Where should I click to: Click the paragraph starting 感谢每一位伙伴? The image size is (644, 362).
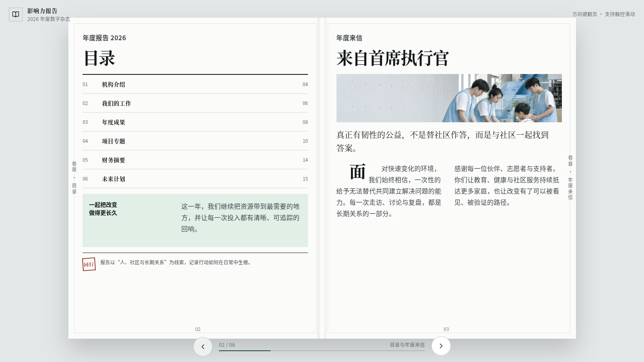[507, 185]
